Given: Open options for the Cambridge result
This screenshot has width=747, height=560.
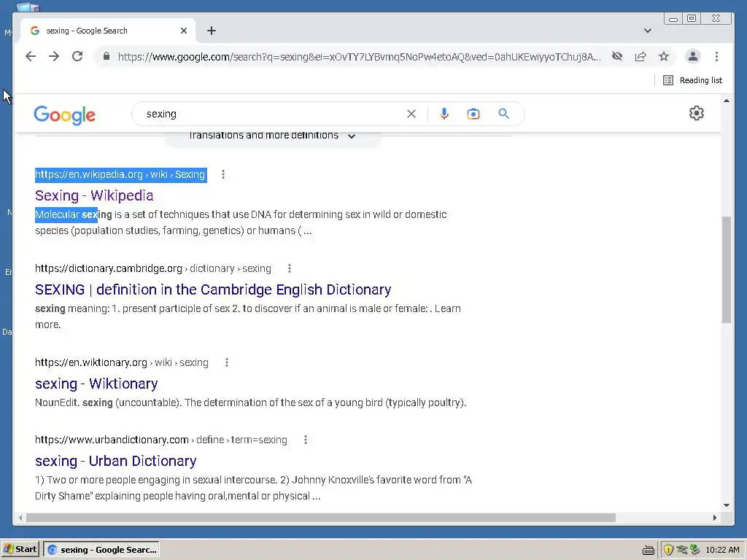Looking at the screenshot, I should click(289, 268).
